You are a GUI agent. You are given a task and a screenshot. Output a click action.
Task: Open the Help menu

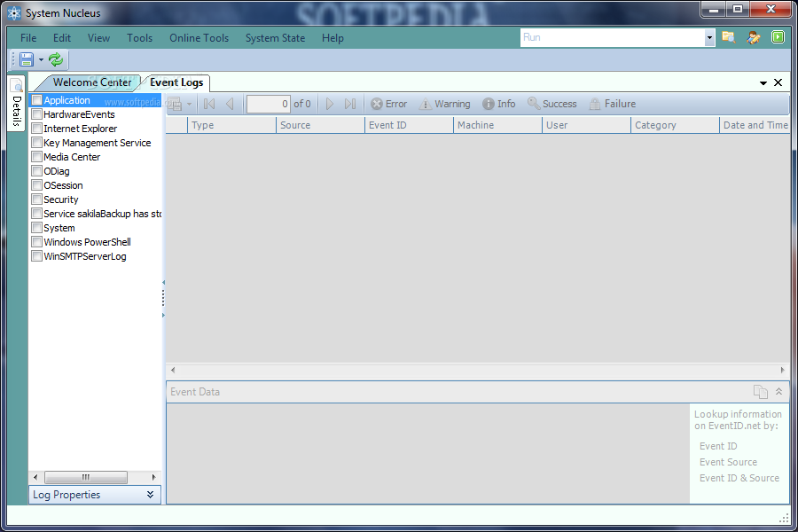pyautogui.click(x=332, y=38)
